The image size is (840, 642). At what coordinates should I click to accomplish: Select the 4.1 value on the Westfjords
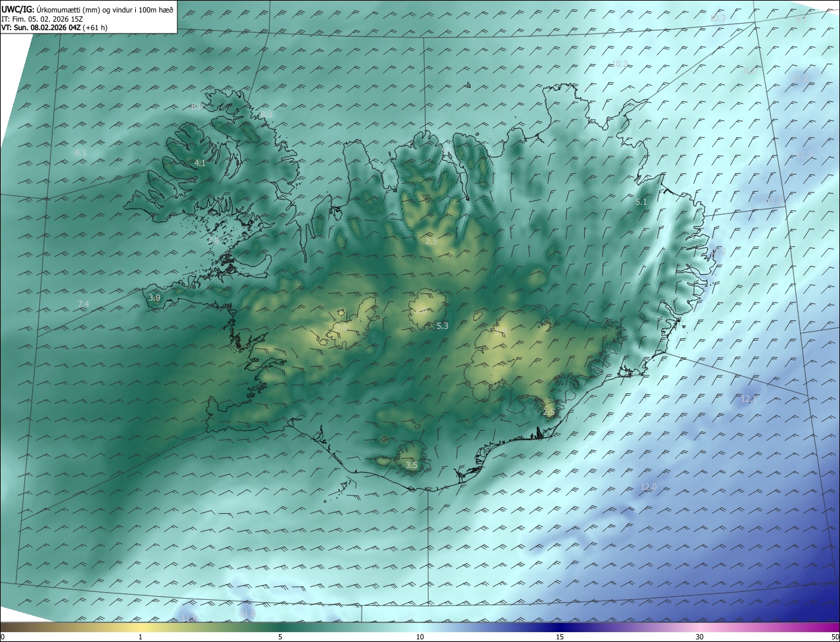(x=200, y=163)
